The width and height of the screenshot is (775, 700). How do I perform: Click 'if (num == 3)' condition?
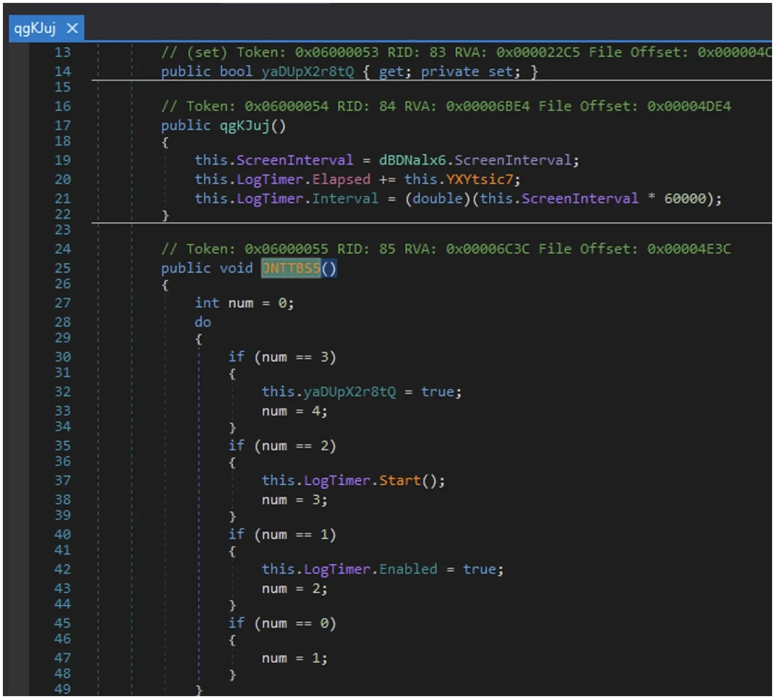pos(282,357)
